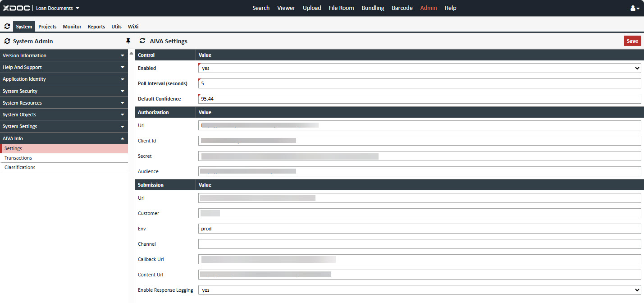The image size is (644, 303).
Task: Click the Poll Interval input field
Action: [x=419, y=83]
